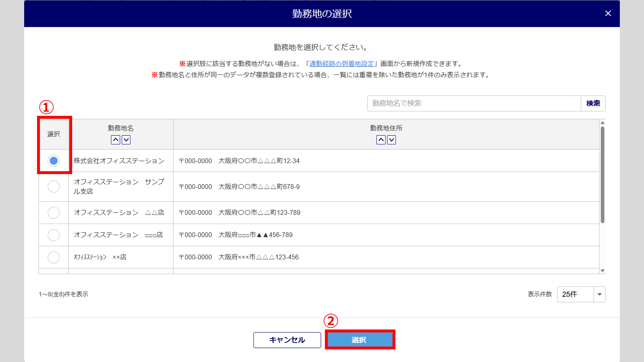This screenshot has width=644, height=362.
Task: Click the dropdown arrow beside 25件
Action: 600,294
